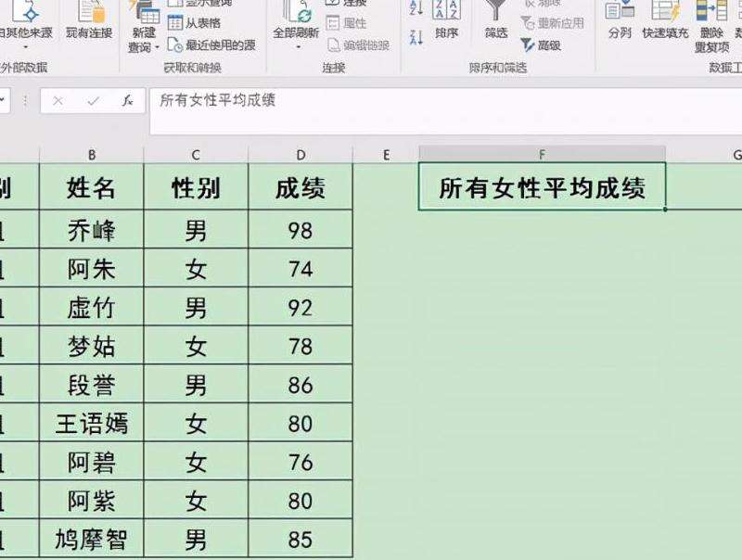
Task: Click the name cell 阿紫
Action: tap(91, 501)
